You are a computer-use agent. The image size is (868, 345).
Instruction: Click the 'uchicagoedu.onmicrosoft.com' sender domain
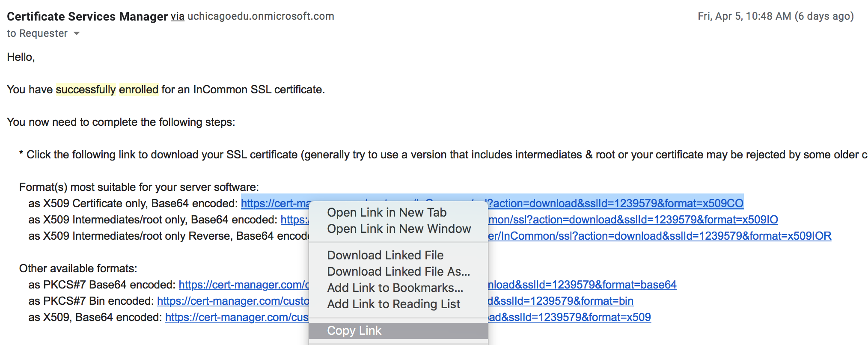(x=261, y=16)
